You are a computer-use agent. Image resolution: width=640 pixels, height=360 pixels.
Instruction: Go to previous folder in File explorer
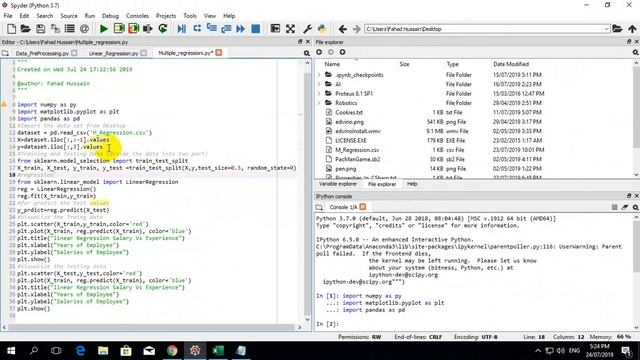[319, 52]
